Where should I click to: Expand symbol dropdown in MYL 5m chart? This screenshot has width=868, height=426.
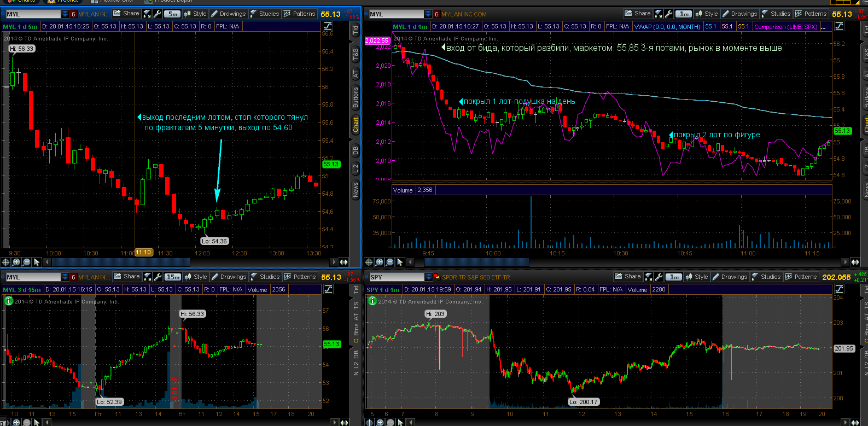pyautogui.click(x=65, y=14)
